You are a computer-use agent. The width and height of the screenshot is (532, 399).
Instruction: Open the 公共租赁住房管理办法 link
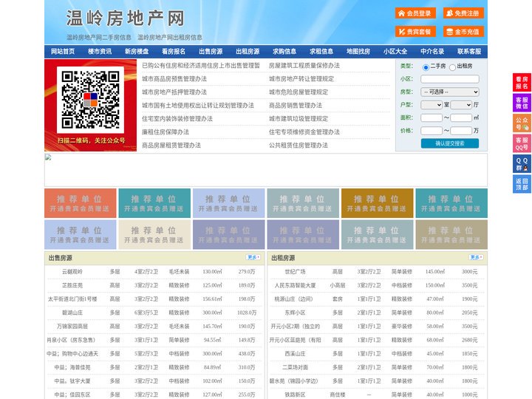299,146
